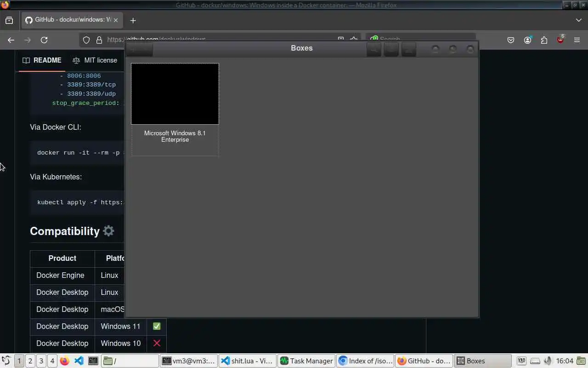Select the GitHub - dockur/windows browser tab
This screenshot has width=588, height=368.
pyautogui.click(x=72, y=20)
